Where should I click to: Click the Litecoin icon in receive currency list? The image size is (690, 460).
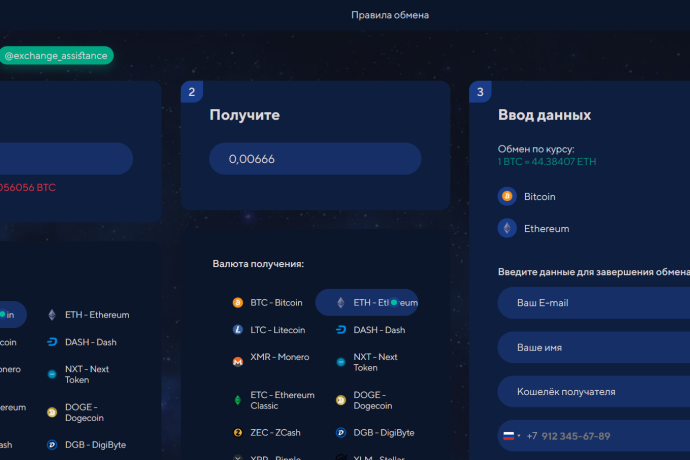[x=238, y=330]
